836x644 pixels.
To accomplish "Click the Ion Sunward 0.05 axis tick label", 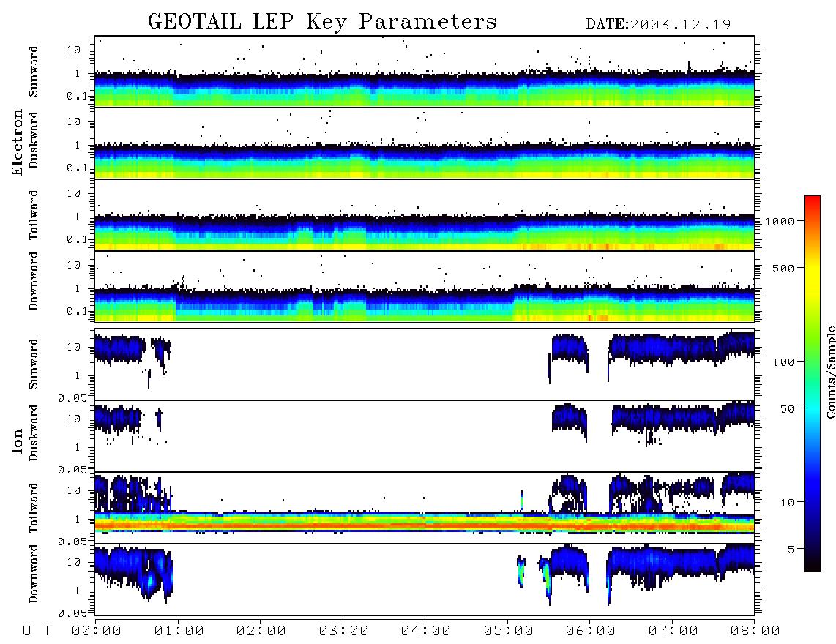I will click(72, 397).
